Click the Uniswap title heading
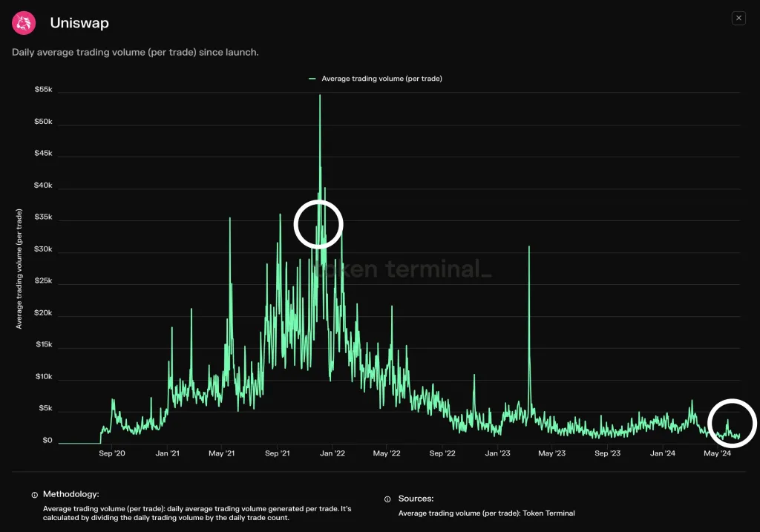Image resolution: width=760 pixels, height=532 pixels. tap(79, 23)
